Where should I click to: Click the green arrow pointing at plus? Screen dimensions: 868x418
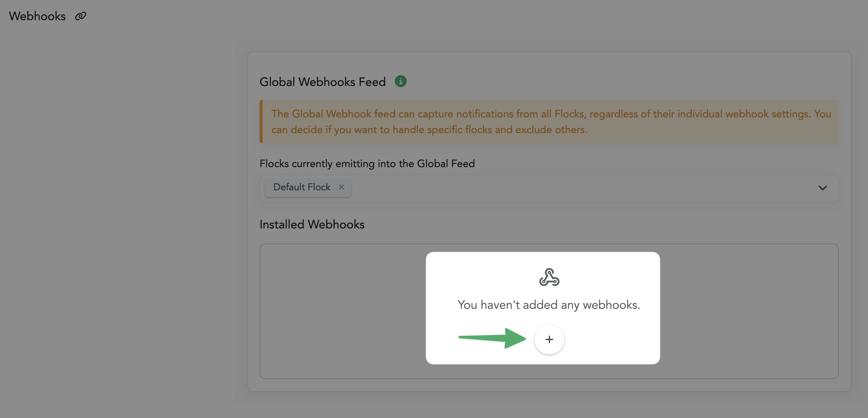tap(492, 338)
